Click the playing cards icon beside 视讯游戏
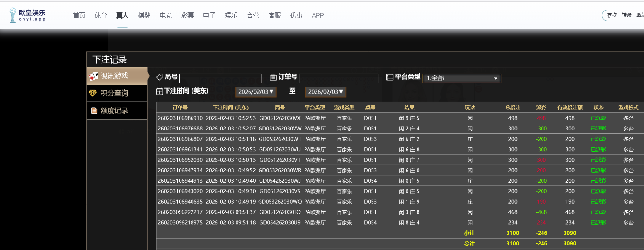This screenshot has width=644, height=250. (x=93, y=76)
